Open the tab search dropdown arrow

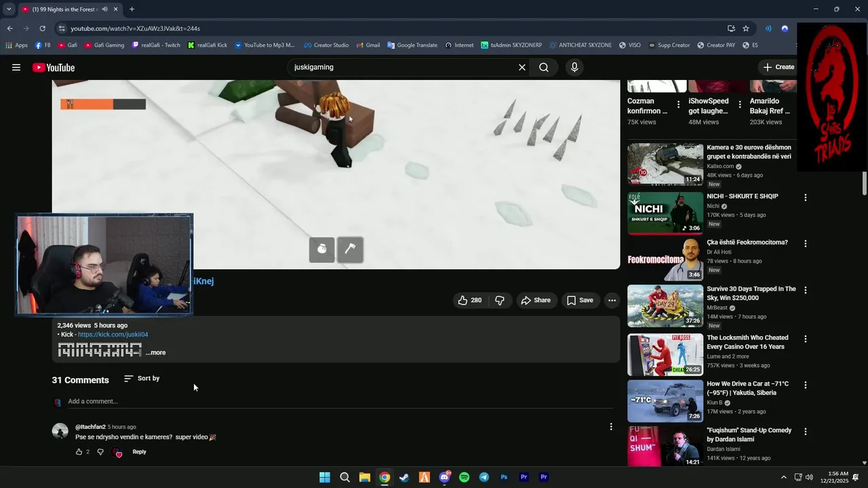click(x=9, y=9)
